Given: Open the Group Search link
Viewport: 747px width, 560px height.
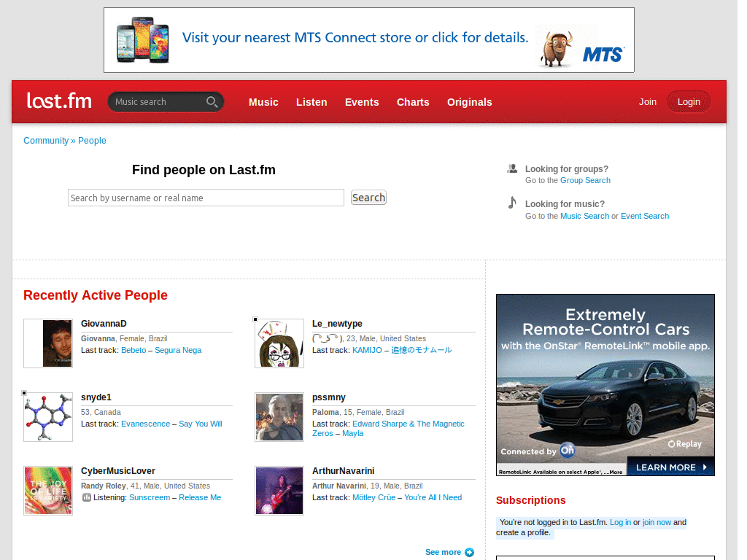Looking at the screenshot, I should click(585, 180).
